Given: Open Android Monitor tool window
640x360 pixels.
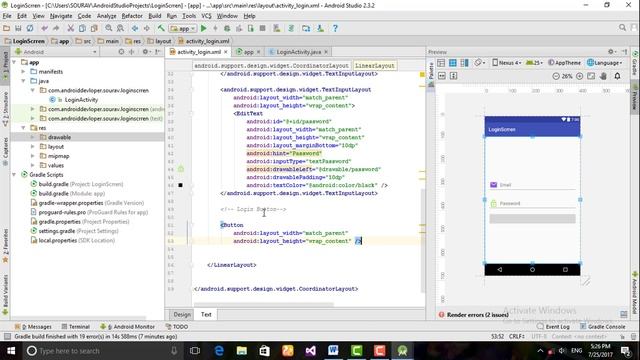Looking at the screenshot, I should point(127,327).
